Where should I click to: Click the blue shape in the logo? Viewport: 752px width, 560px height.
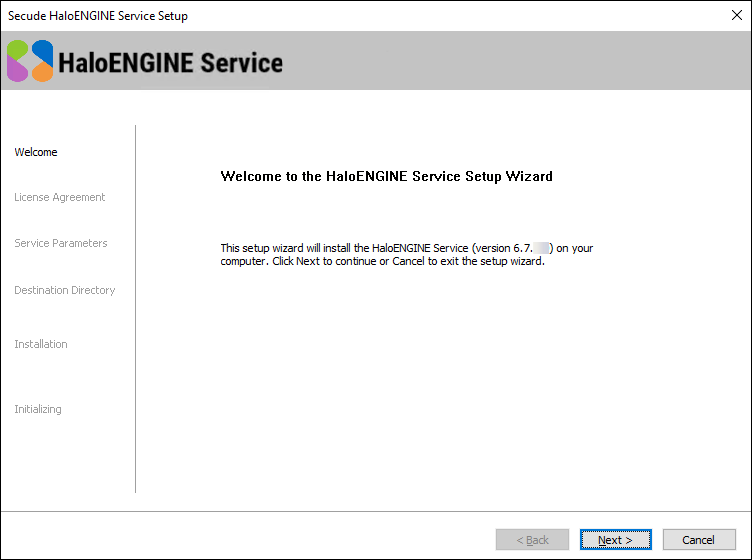point(42,50)
